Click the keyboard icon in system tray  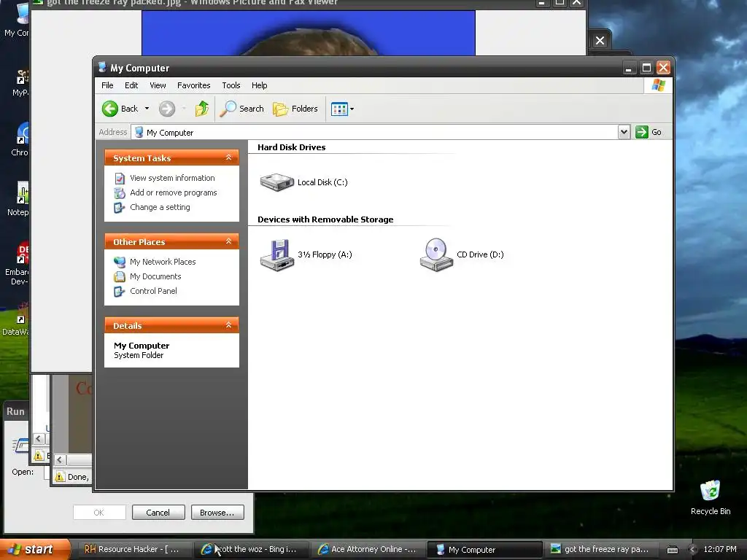[x=672, y=550]
